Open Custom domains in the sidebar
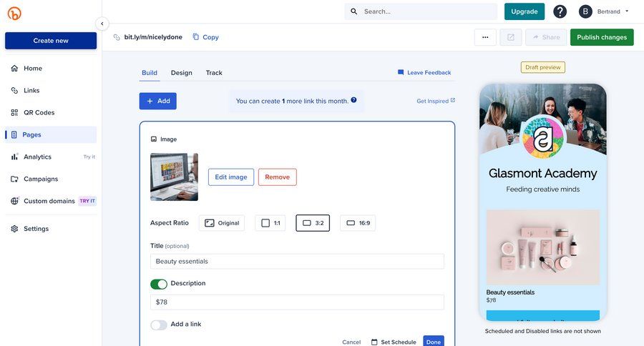644x346 pixels. tap(51, 201)
